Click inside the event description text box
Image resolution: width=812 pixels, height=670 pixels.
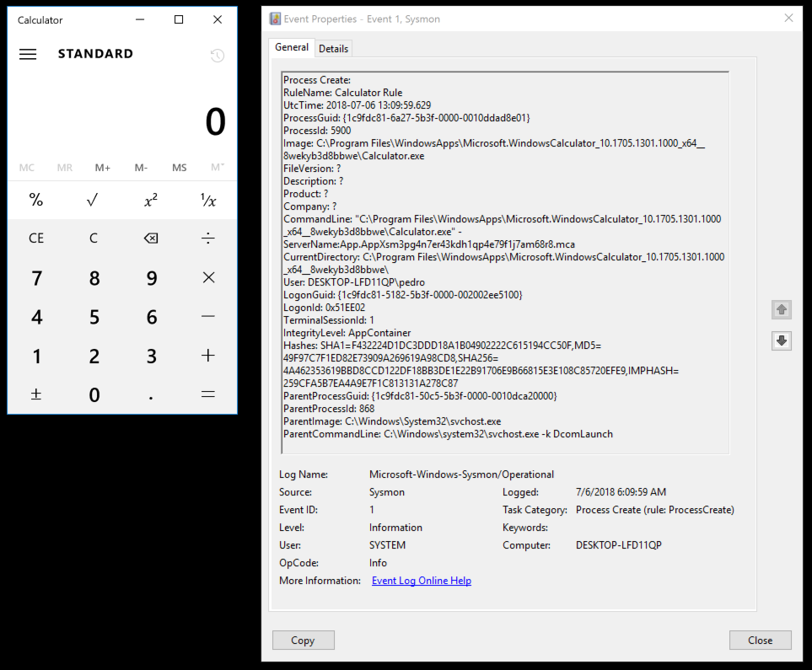point(505,262)
